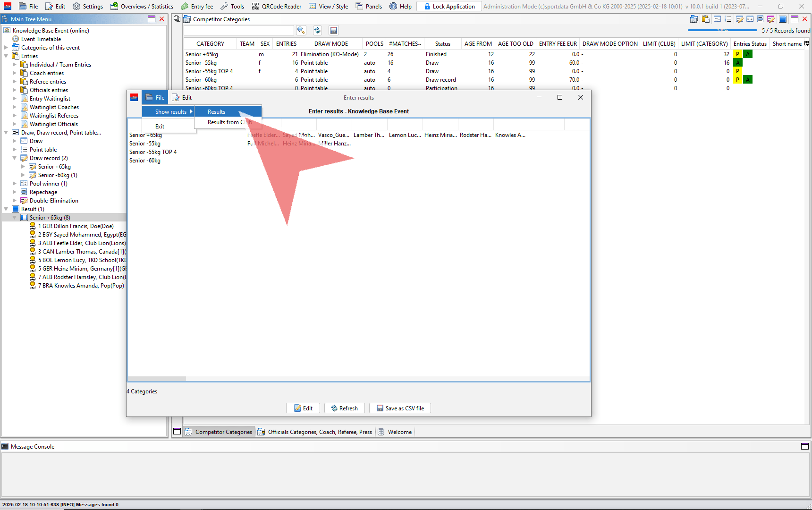Click the clipboard paste icon in the top-right toolbar

point(706,19)
